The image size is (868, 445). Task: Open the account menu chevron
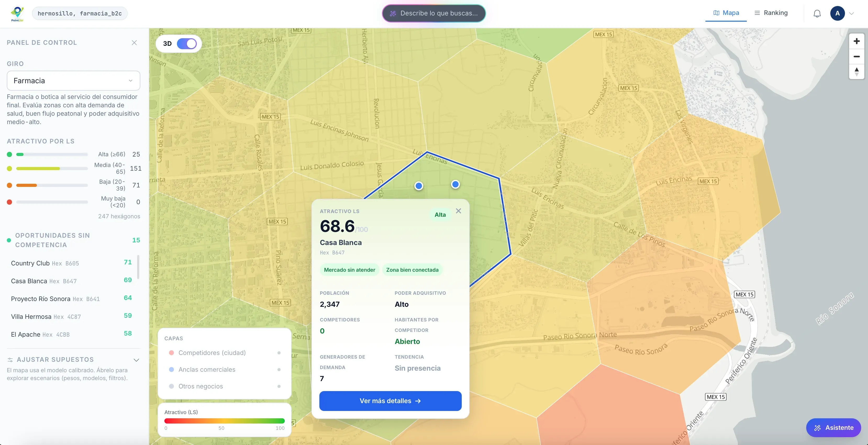pos(852,13)
